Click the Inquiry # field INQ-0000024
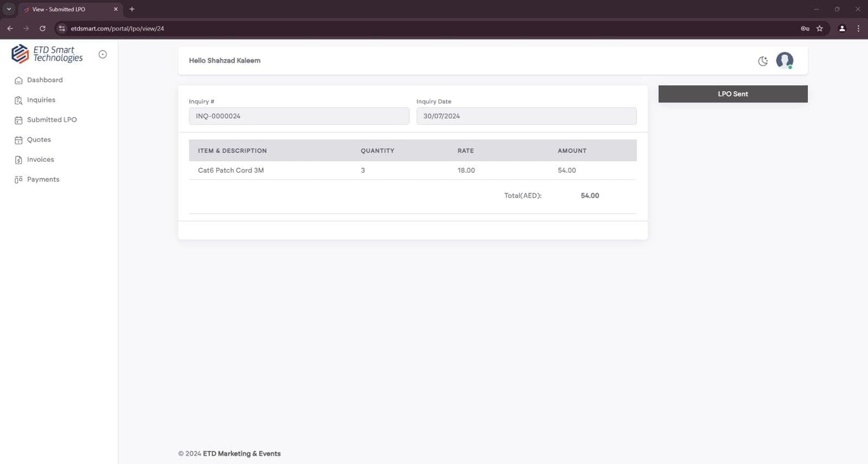The height and width of the screenshot is (464, 868). (x=299, y=116)
